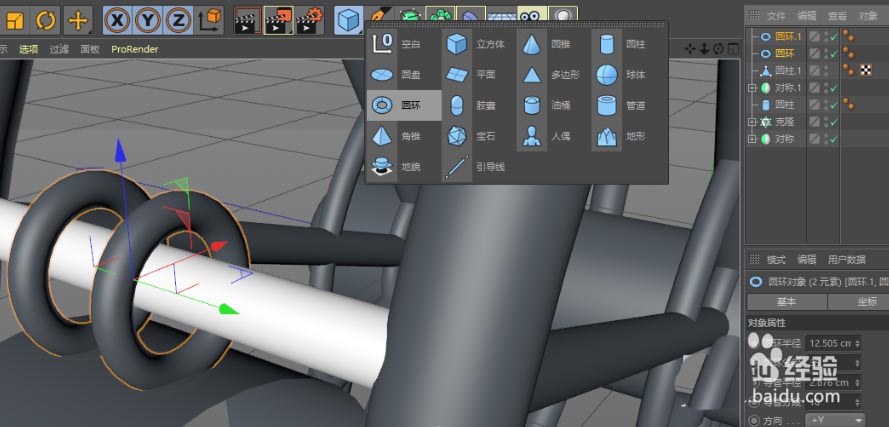This screenshot has width=889, height=427.
Task: Click the render to picture viewer icon
Action: (280, 21)
